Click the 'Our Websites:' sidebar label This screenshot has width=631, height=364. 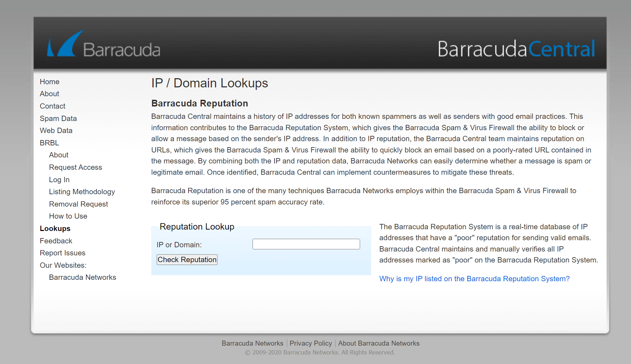[x=63, y=265]
